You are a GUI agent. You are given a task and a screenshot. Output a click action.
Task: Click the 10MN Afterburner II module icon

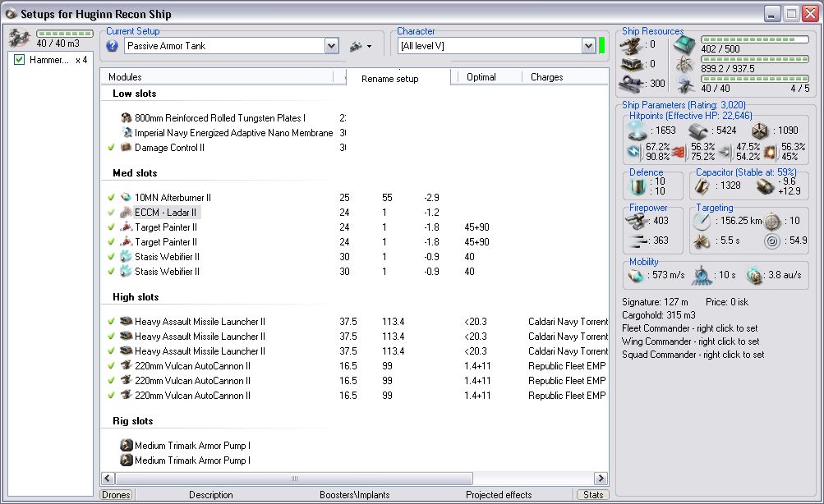127,197
